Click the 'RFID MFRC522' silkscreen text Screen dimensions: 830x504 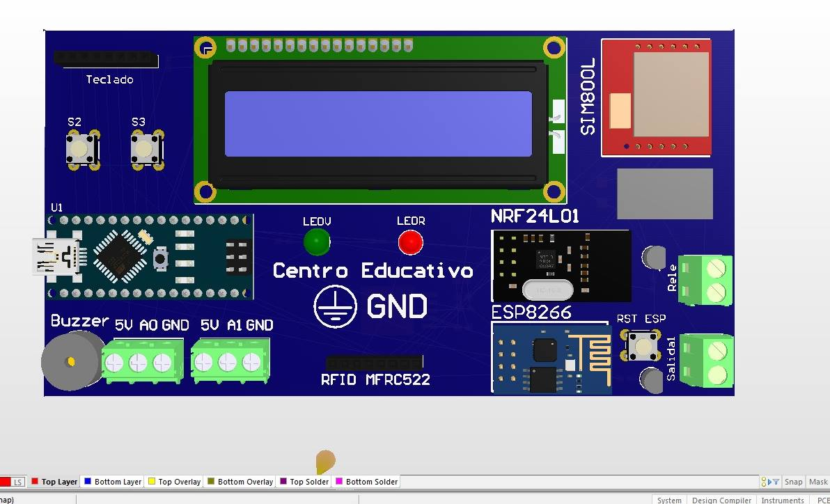coord(375,379)
